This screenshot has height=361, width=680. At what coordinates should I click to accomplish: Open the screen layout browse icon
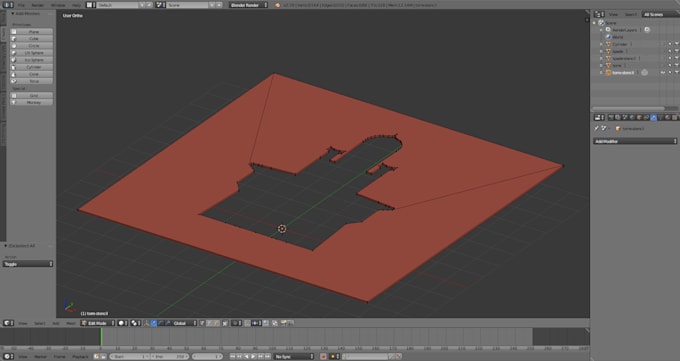(x=90, y=5)
